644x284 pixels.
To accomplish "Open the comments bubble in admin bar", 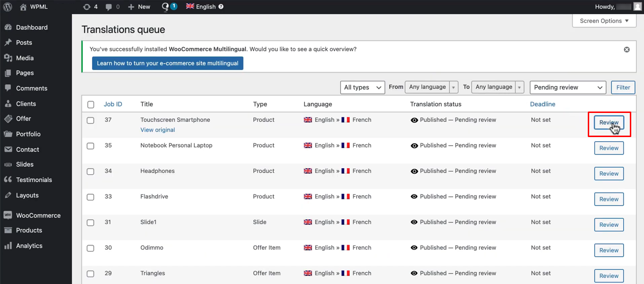I will (x=112, y=7).
